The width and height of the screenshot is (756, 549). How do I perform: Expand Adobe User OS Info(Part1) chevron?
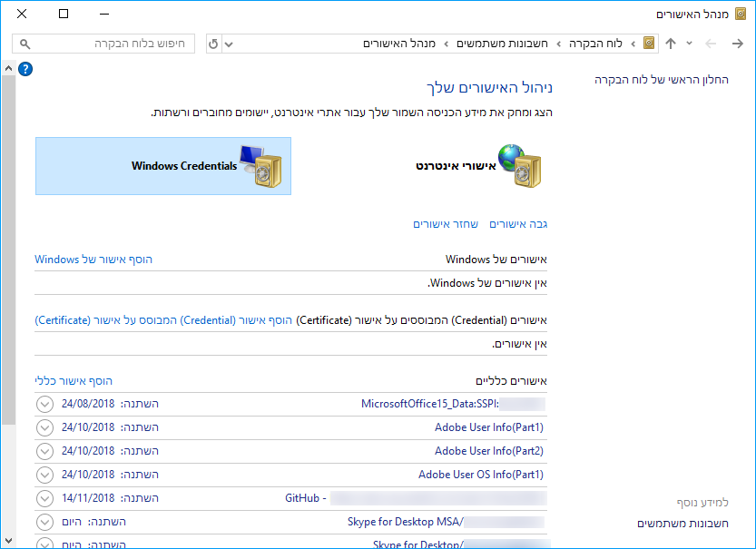44,475
